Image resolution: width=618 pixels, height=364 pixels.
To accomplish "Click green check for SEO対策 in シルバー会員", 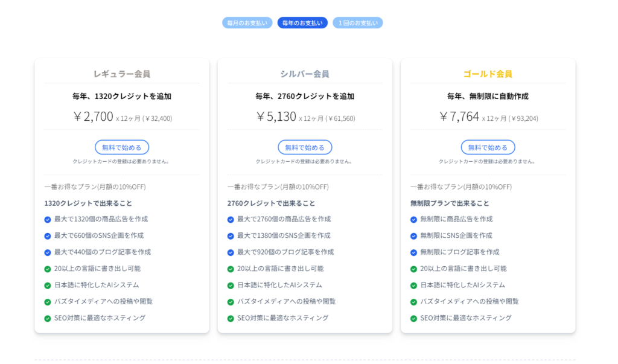I will point(231,318).
